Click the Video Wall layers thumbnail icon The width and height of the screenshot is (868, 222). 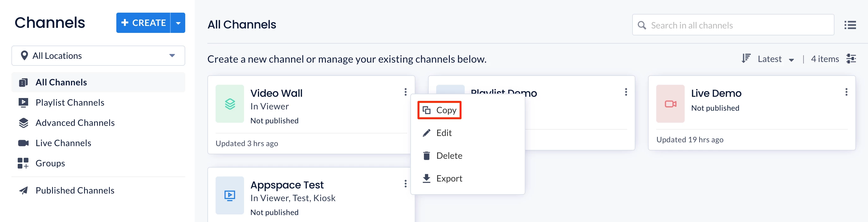[229, 104]
